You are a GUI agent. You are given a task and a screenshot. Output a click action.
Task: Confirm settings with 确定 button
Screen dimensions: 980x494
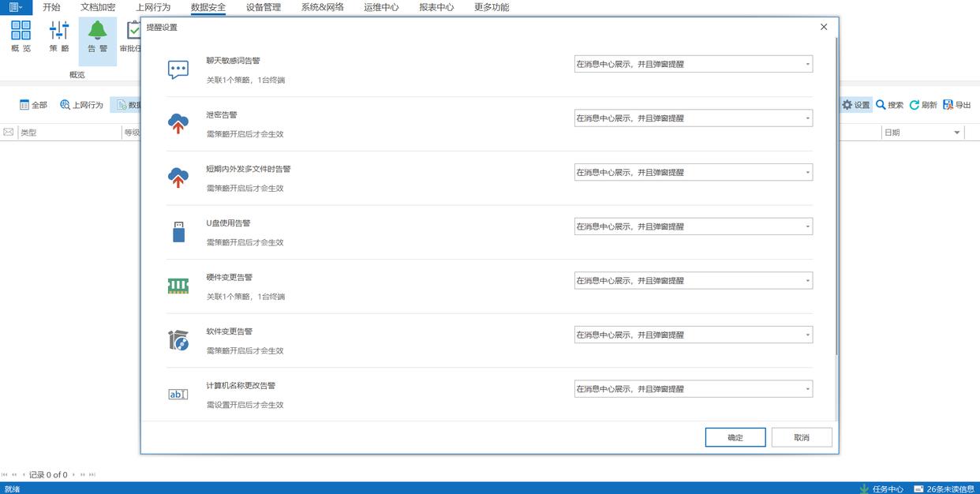pyautogui.click(x=735, y=437)
